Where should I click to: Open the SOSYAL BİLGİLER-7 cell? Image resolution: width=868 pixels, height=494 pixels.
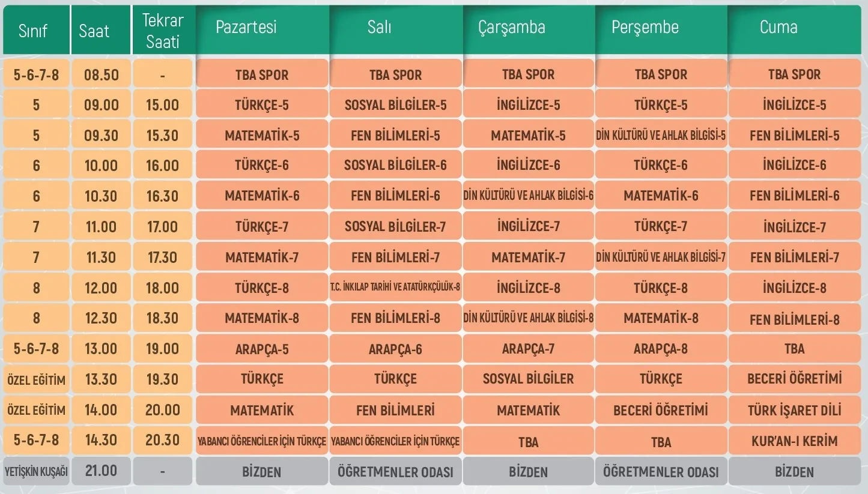[395, 227]
